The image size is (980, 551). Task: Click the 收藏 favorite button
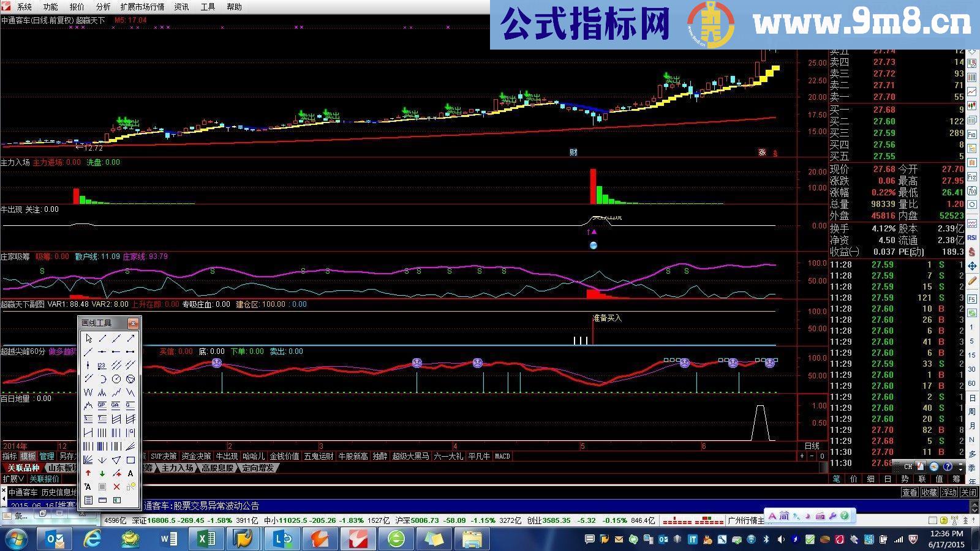(930, 492)
